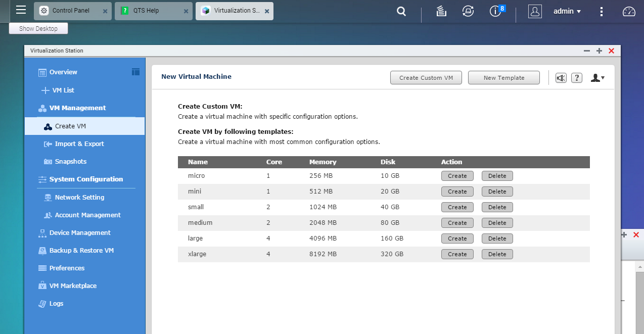The width and height of the screenshot is (644, 334).
Task: Delete the small template
Action: 497,207
